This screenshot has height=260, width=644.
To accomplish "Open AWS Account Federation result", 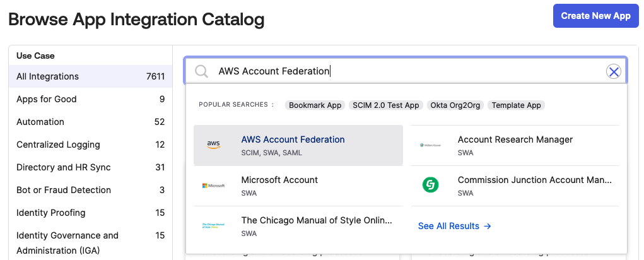I will [x=293, y=139].
